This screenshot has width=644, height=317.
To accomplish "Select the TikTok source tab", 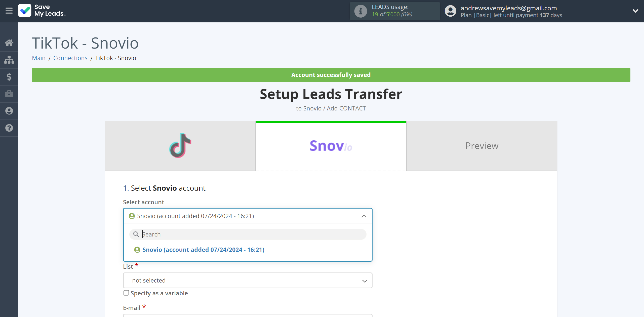I will 180,145.
